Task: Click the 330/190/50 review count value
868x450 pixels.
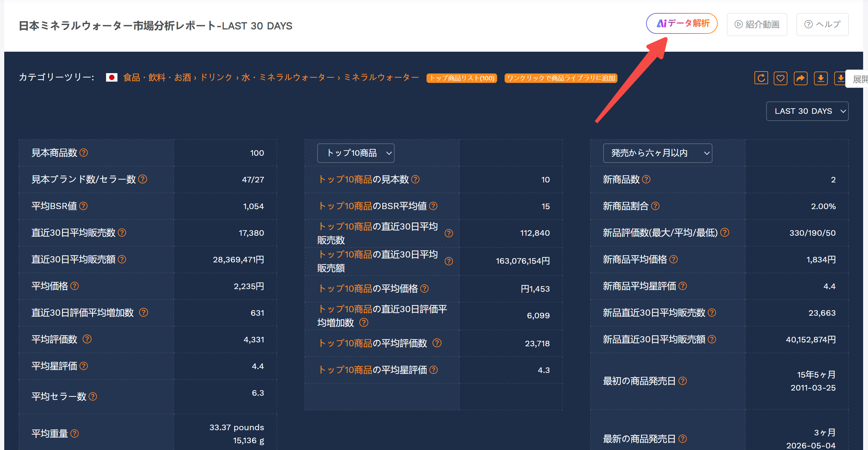Action: pos(812,233)
